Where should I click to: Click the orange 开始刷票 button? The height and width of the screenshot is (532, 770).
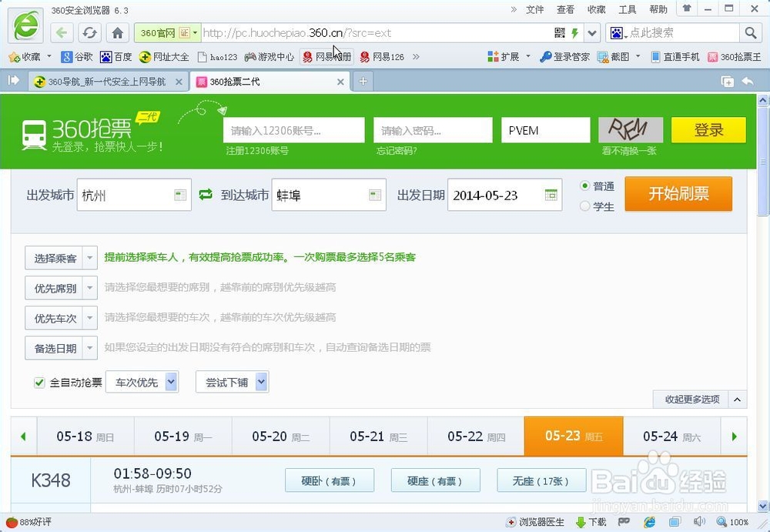(678, 194)
